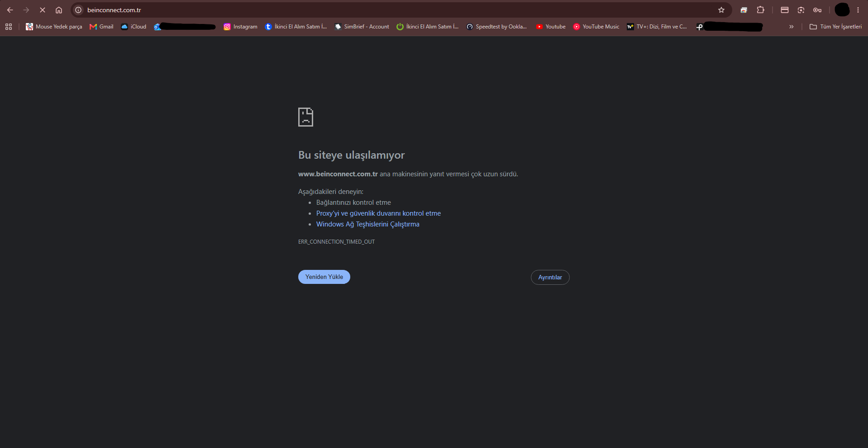Open iCloud bookmark

(134, 27)
